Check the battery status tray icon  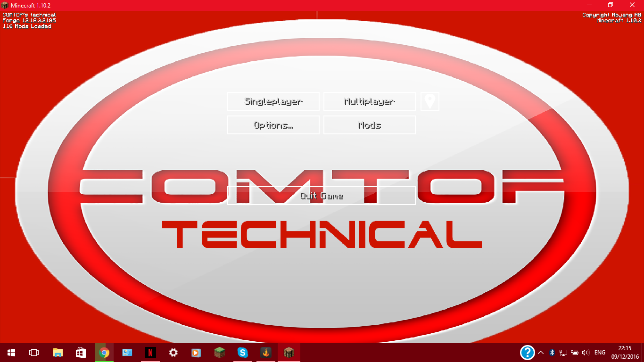tap(575, 353)
